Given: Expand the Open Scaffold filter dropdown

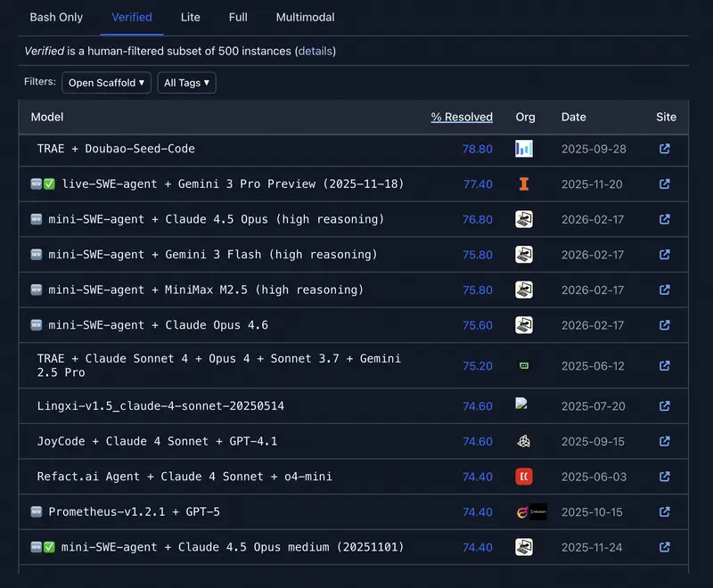Looking at the screenshot, I should tap(106, 83).
